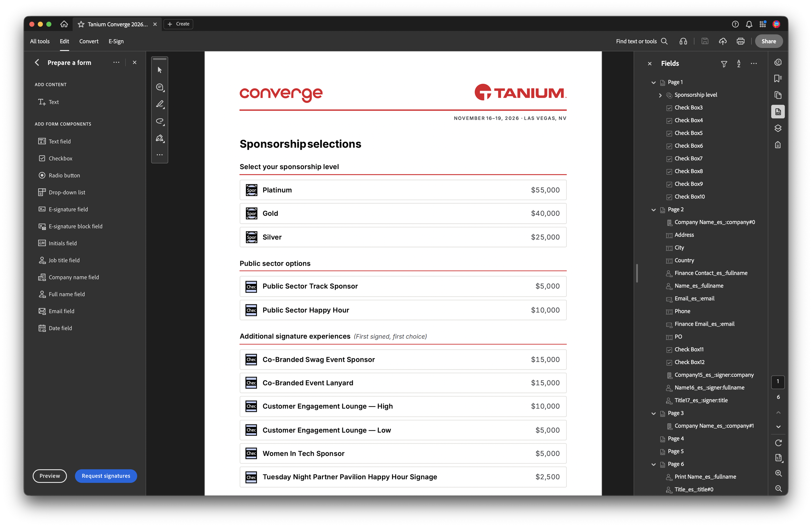The width and height of the screenshot is (812, 527).
Task: Select the fill and sign pen tool
Action: 160,138
